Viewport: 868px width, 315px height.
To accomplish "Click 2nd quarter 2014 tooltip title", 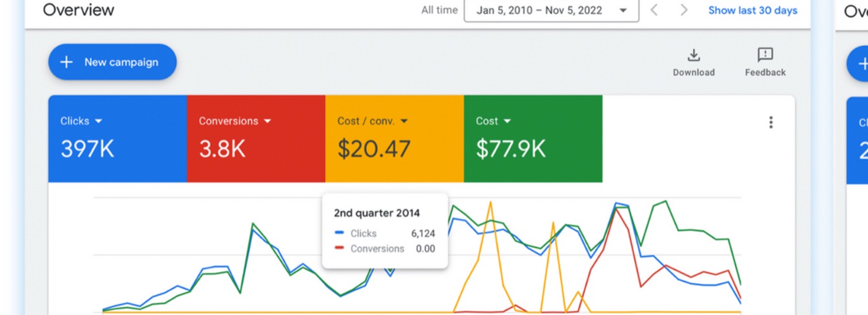I will (376, 213).
